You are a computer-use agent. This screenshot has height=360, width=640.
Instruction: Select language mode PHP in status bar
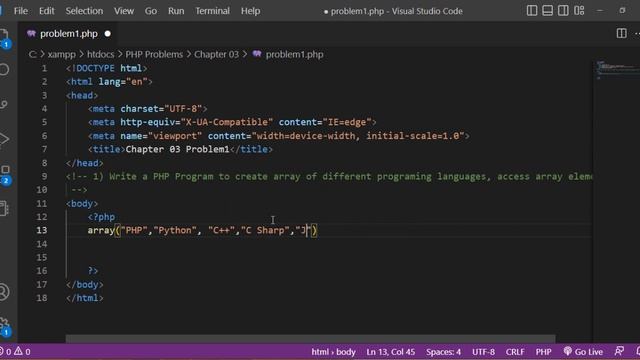pyautogui.click(x=543, y=351)
